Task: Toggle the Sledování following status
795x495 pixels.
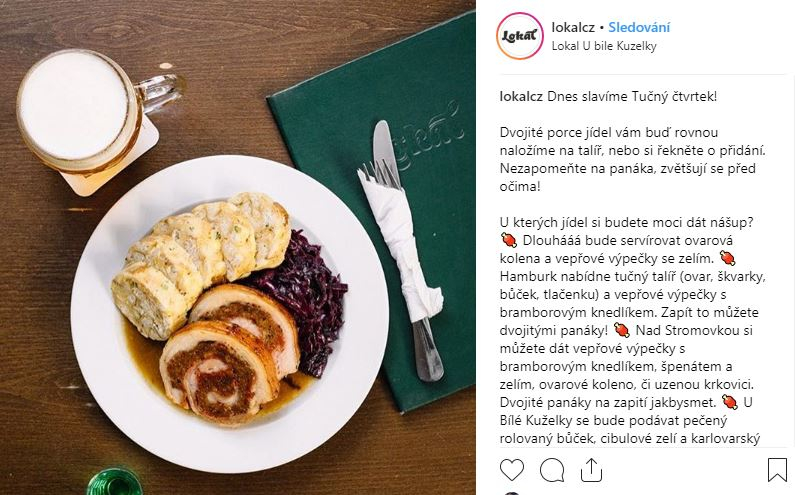Action: pos(639,27)
